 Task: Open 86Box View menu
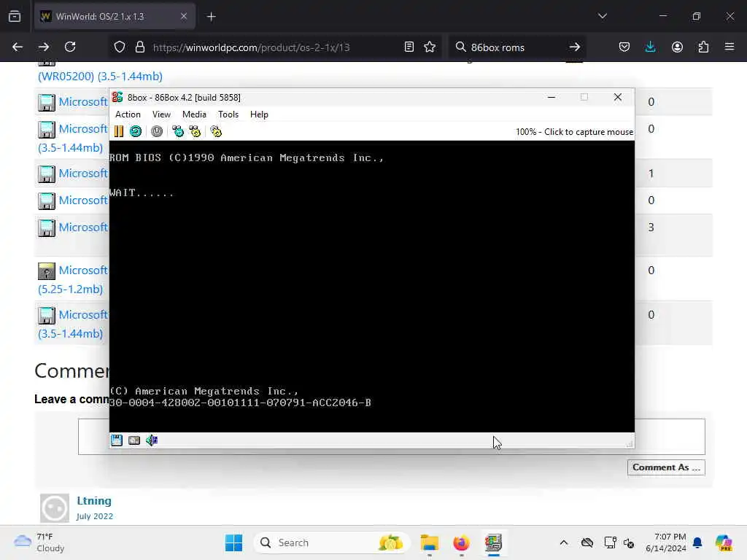161,114
